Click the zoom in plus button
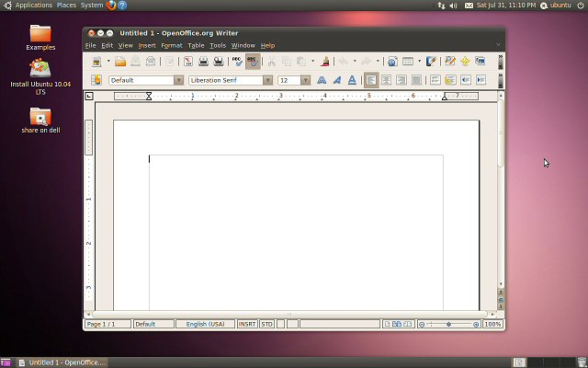Screen dimensions: 588x368 pos(476,325)
